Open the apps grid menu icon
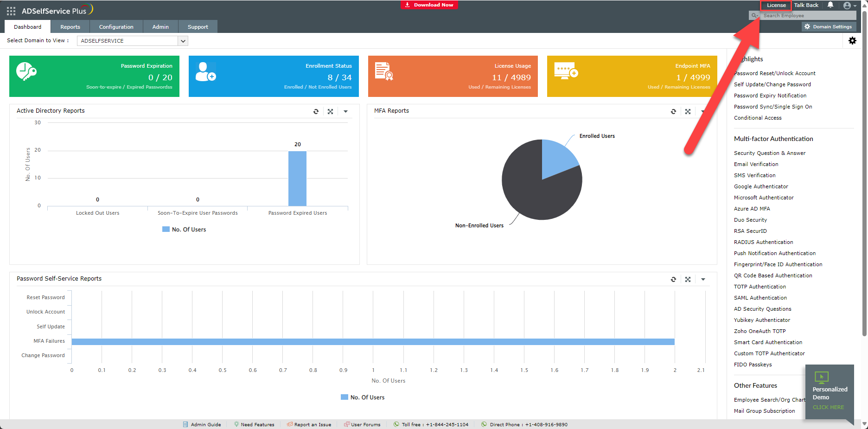Viewport: 868px width, 429px height. click(11, 11)
